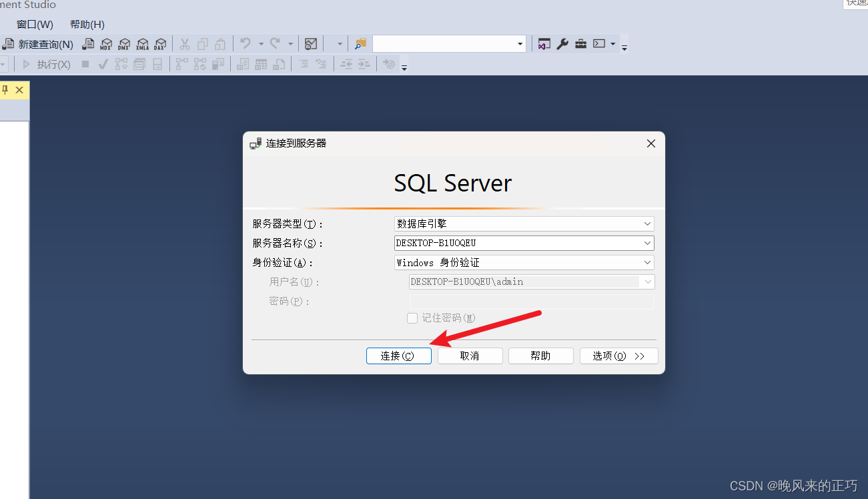This screenshot has width=868, height=499.
Task: Click the Database Engine Query icon
Action: tap(88, 44)
